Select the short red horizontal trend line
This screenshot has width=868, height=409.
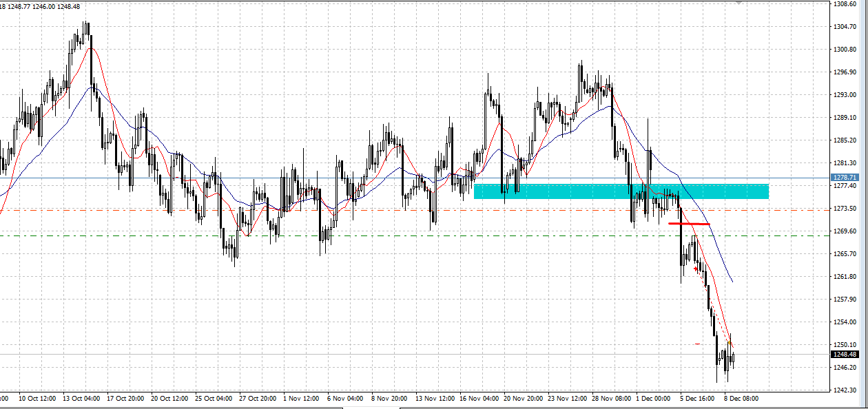689,224
